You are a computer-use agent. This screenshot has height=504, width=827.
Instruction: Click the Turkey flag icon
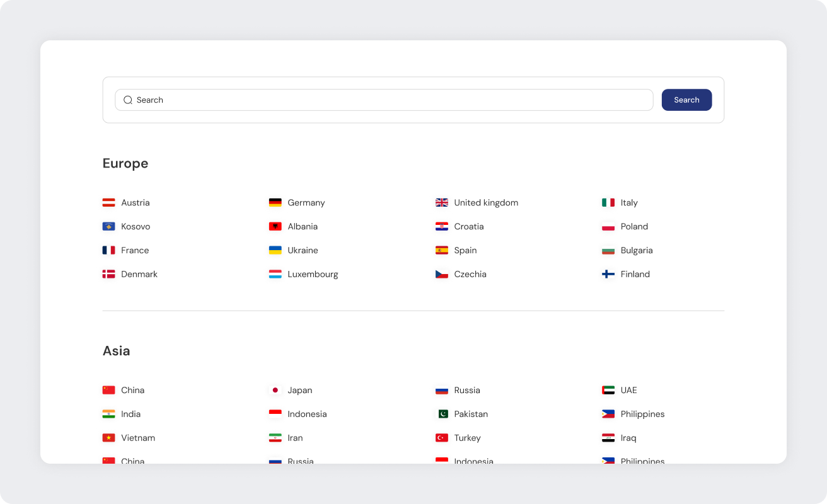(x=441, y=438)
